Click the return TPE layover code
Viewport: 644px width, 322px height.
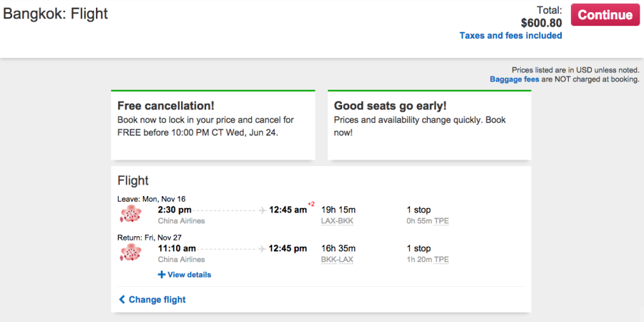point(441,260)
